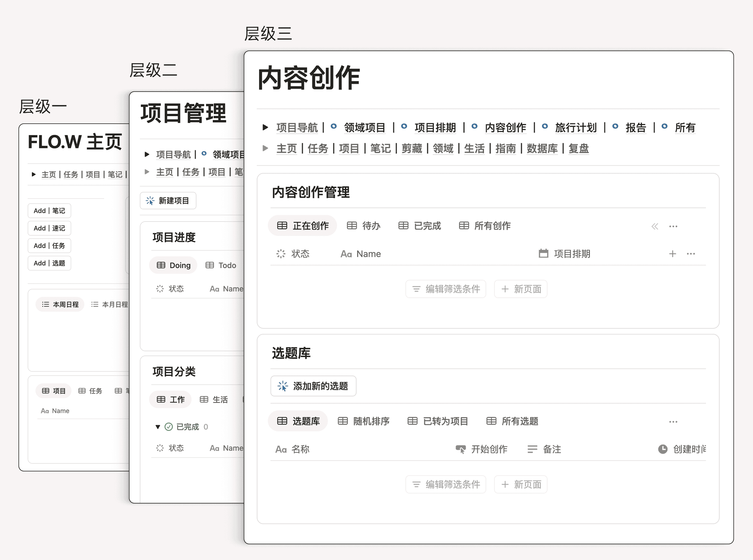Open 所有 link in navigation row
Viewport: 753px width, 560px height.
tap(685, 127)
